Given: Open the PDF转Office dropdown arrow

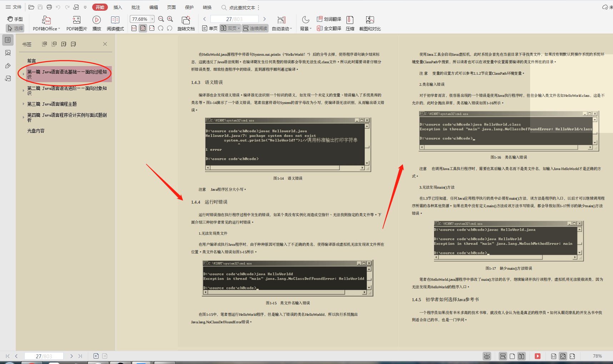Looking at the screenshot, I should point(59,29).
